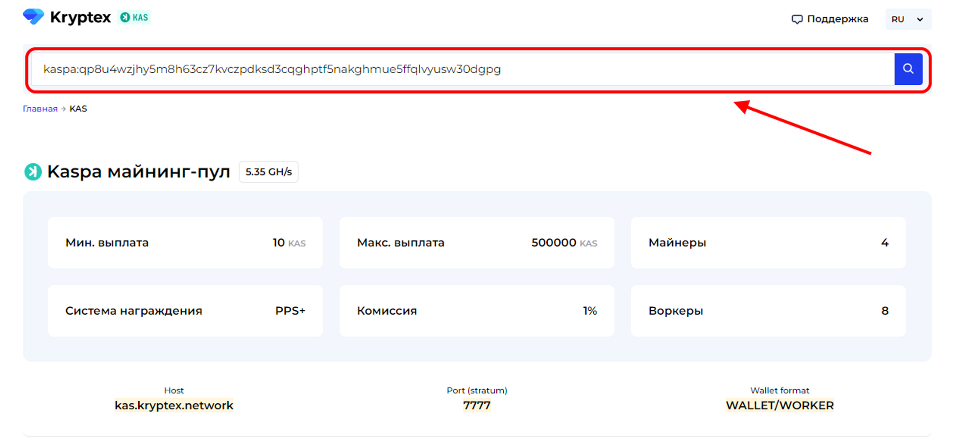Open the RU language dropdown

[908, 19]
